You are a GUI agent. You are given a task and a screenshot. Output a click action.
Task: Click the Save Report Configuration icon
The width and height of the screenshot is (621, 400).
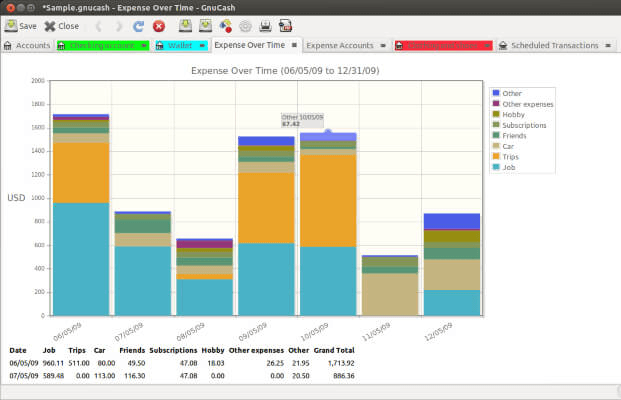(x=185, y=26)
